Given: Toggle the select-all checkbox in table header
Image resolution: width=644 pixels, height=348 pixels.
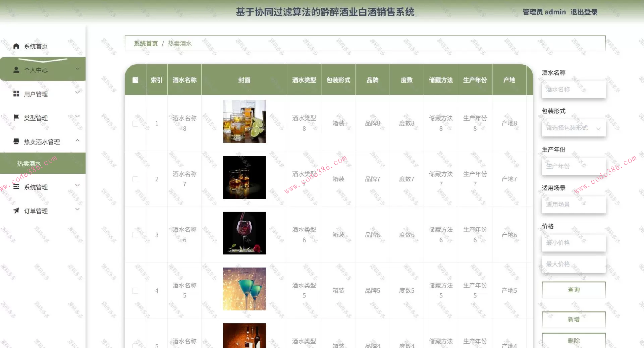Looking at the screenshot, I should 135,80.
